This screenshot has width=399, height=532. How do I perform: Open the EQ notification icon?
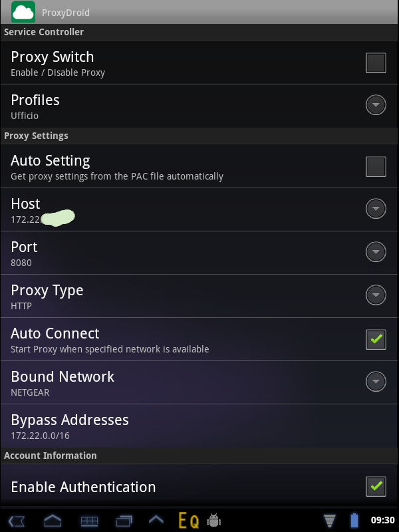pos(189,521)
